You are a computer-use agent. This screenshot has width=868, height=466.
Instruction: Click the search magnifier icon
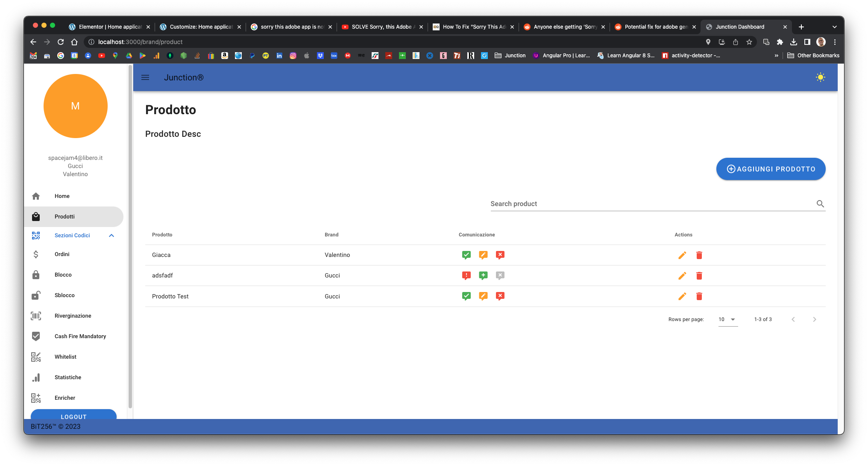click(820, 204)
